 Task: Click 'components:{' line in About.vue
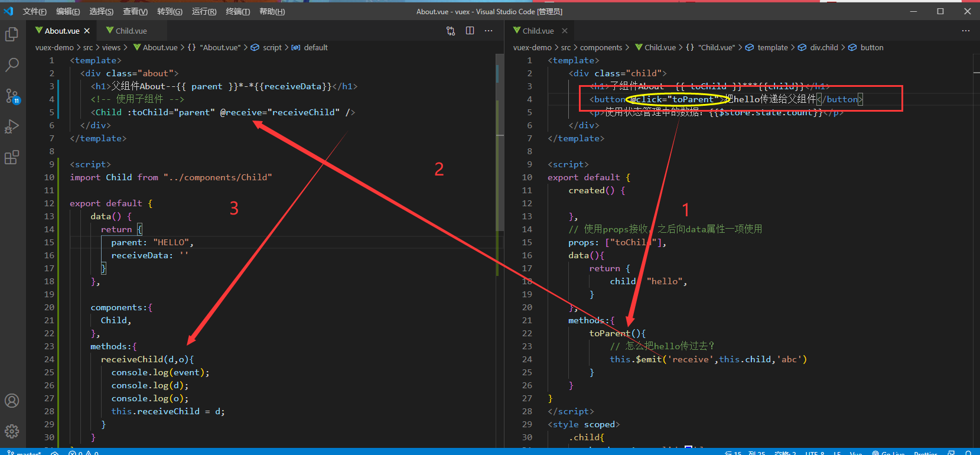121,307
